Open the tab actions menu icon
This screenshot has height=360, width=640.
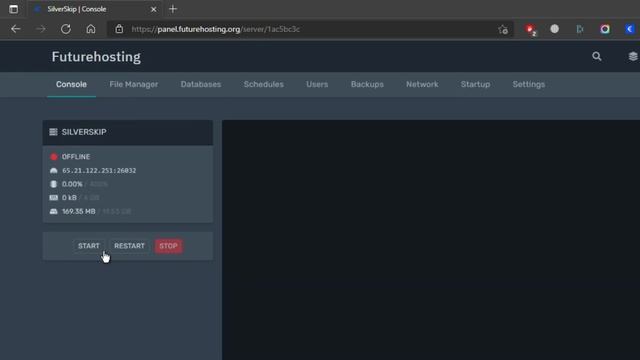[13, 9]
